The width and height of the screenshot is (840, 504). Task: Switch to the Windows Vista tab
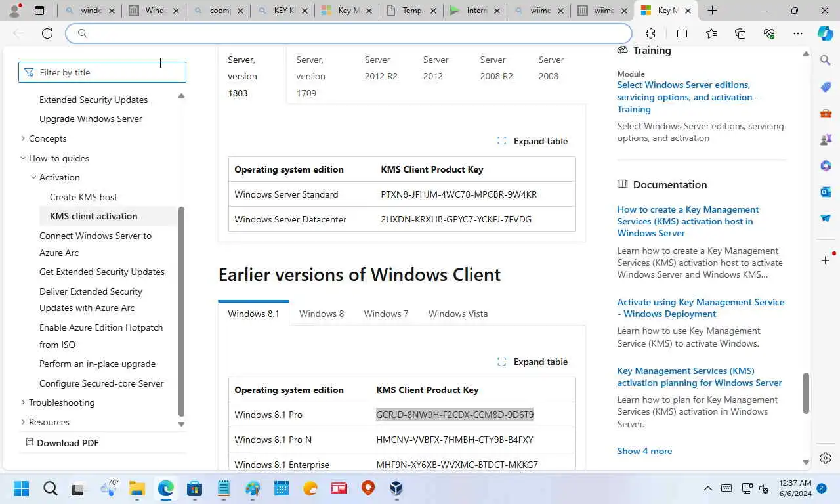tap(458, 314)
